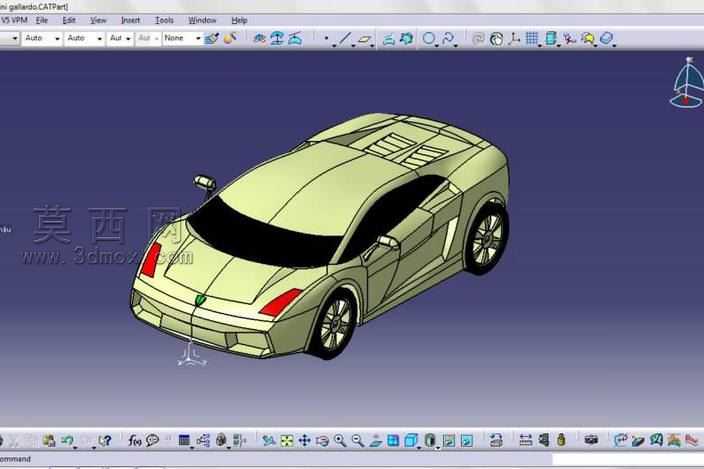This screenshot has height=469, width=704.
Task: Click the speech bubble comment icon
Action: [153, 441]
